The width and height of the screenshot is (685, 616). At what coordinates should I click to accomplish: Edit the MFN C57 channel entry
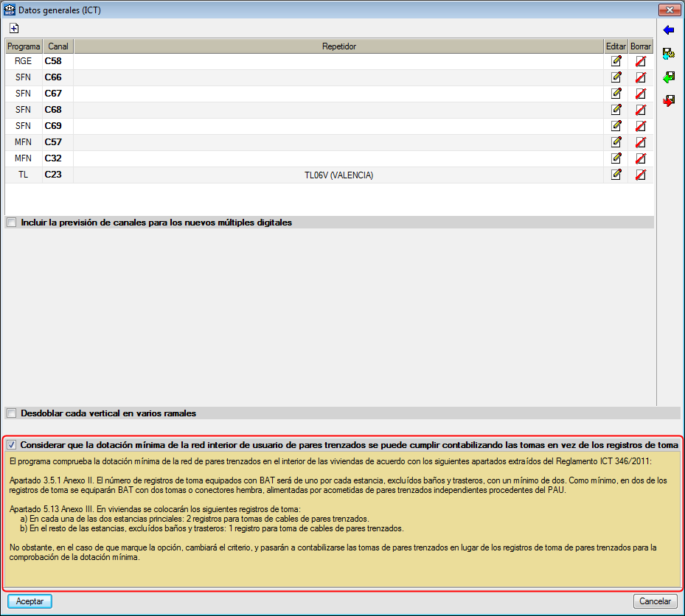pos(616,142)
